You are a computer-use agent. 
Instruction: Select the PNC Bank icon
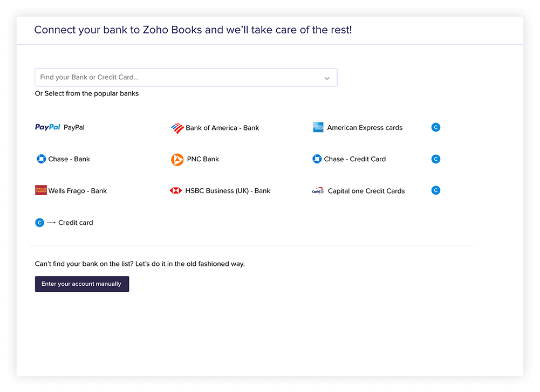177,159
